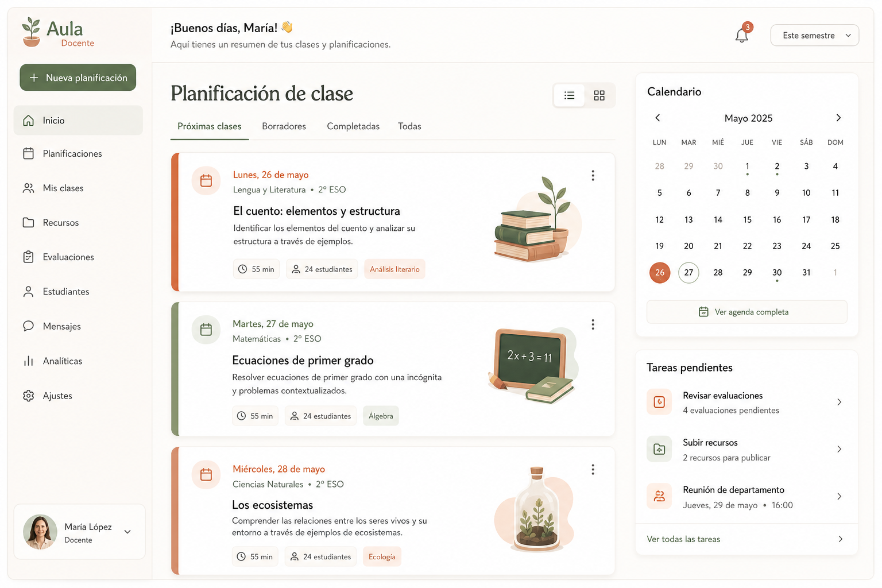Select day 26 in the calendar
The width and height of the screenshot is (882, 588).
(660, 273)
